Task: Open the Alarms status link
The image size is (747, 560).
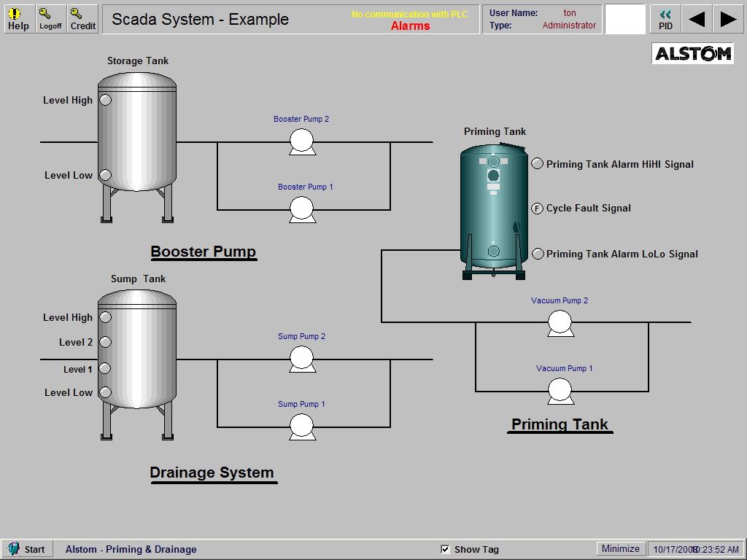Action: click(410, 26)
